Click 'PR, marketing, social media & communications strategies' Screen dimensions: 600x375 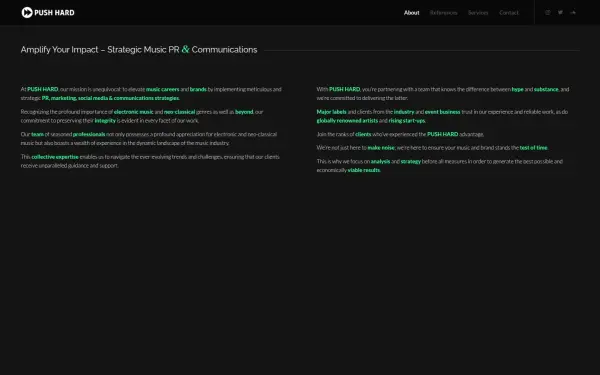pyautogui.click(x=110, y=98)
